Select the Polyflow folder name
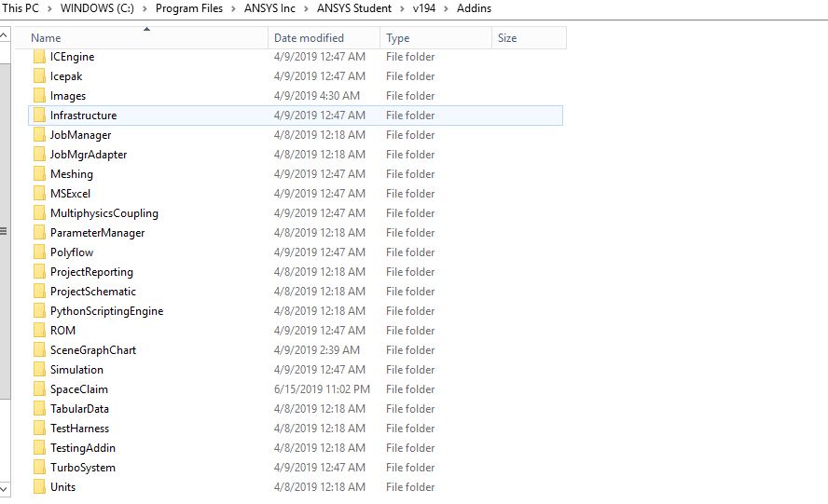This screenshot has width=828, height=504. pyautogui.click(x=72, y=252)
